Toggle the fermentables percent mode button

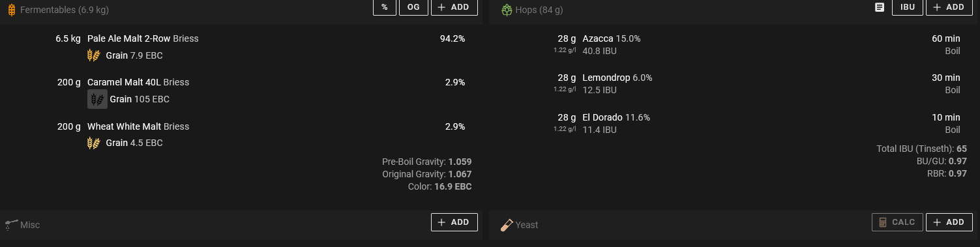click(385, 7)
